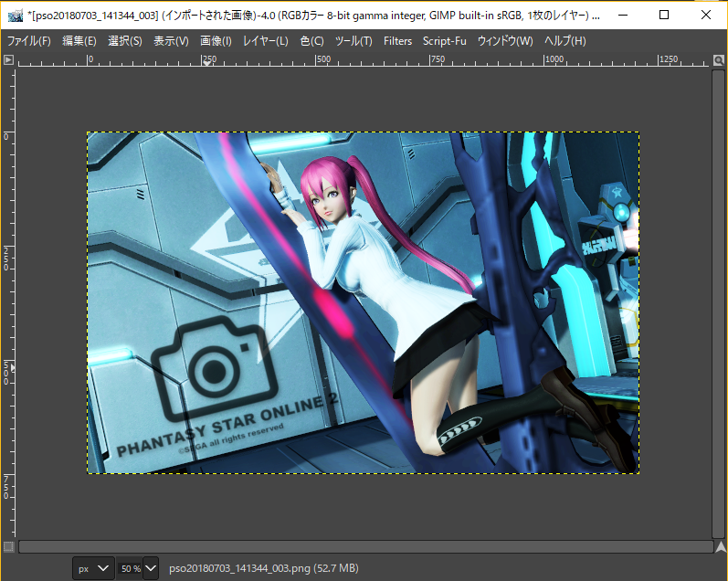Open the ヘルプ(H) menu
Screen dimensions: 728x581
tap(565, 41)
